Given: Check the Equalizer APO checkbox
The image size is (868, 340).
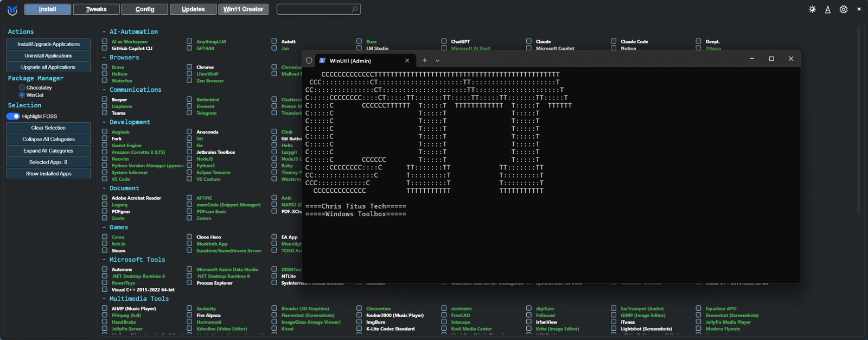Looking at the screenshot, I should tap(699, 308).
